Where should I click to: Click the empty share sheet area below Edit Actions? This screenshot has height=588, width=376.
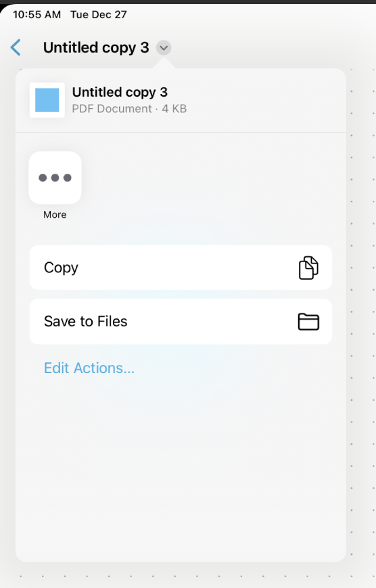(181, 469)
